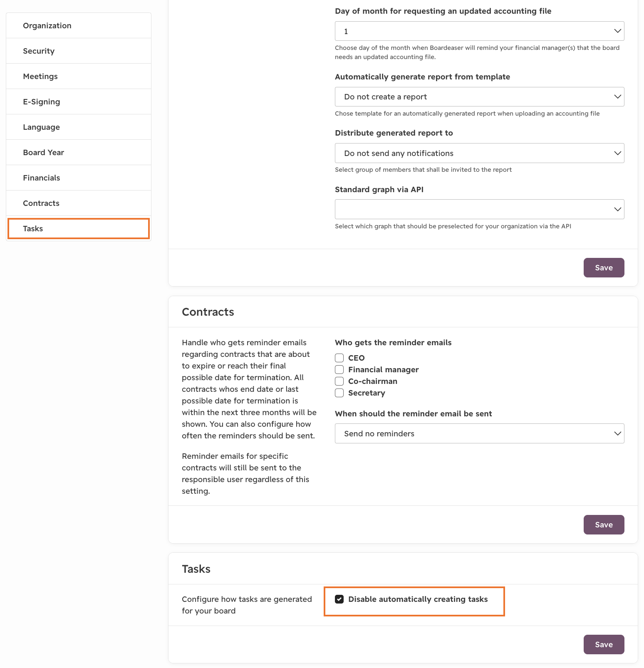Open the Send no reminders dropdown
Viewport: 644px width, 668px height.
pos(479,433)
